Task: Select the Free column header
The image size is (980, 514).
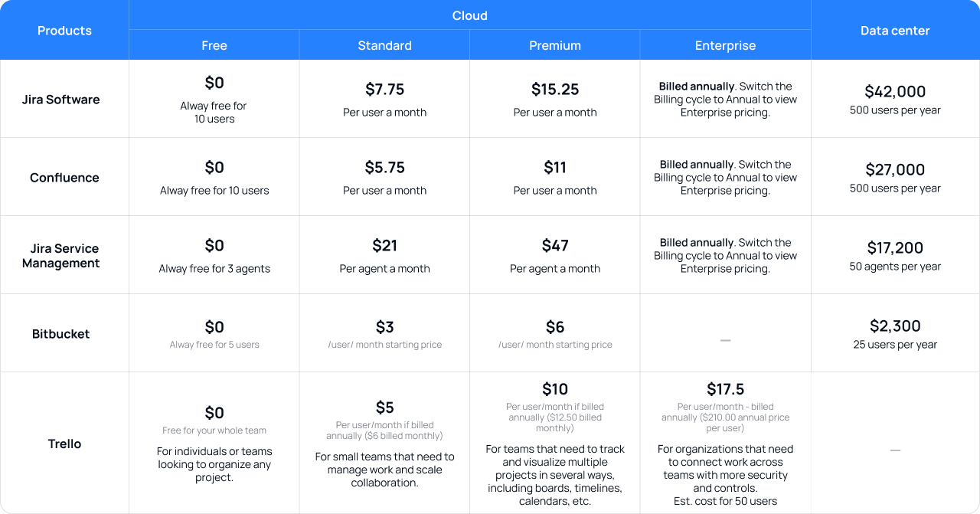Action: [x=214, y=45]
